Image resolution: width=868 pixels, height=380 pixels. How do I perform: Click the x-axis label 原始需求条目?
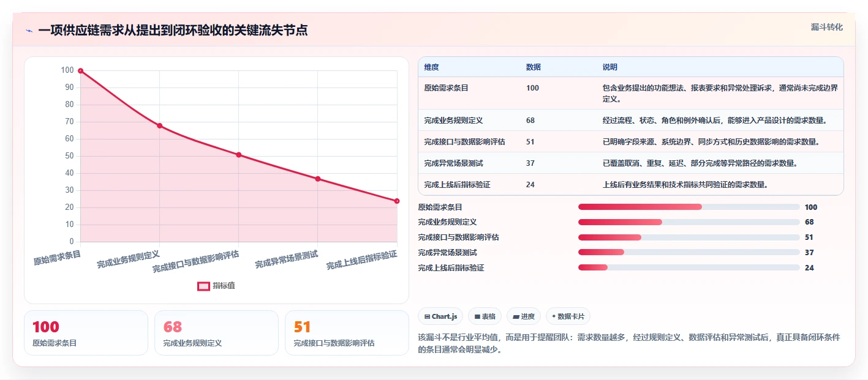point(57,257)
